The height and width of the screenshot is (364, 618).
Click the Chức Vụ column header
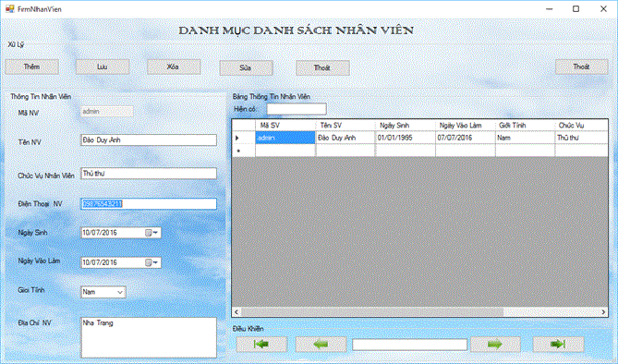[581, 125]
